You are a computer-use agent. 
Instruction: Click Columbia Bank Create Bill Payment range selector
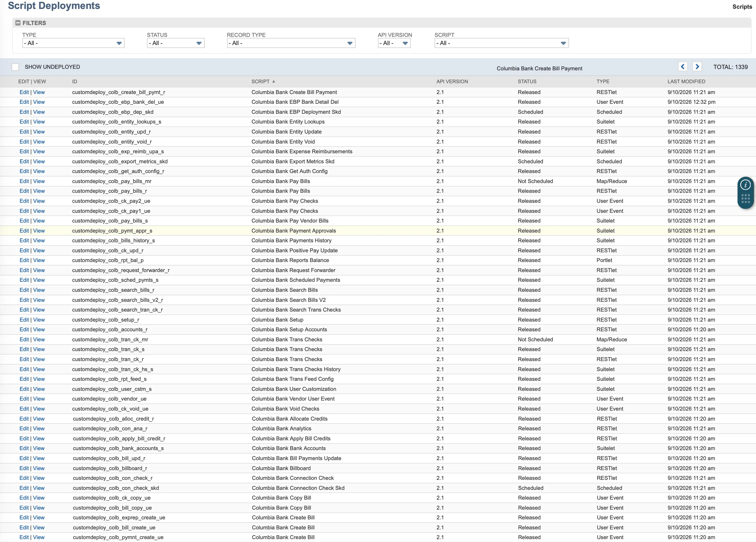(x=539, y=68)
